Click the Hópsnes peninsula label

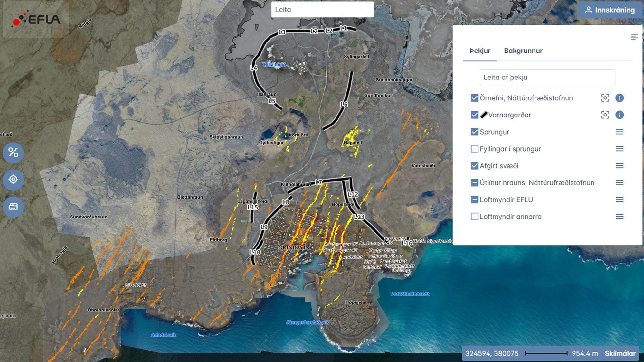(355, 302)
